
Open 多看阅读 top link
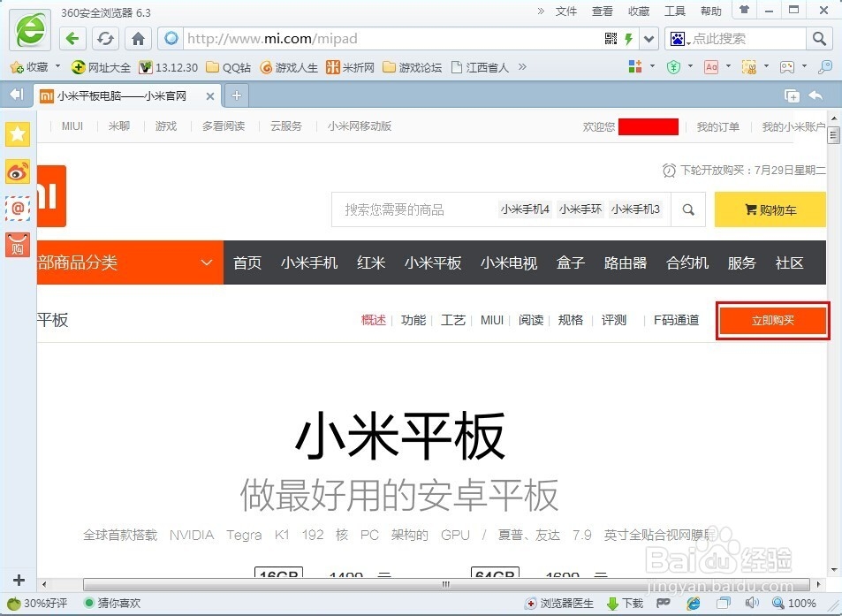pyautogui.click(x=224, y=126)
